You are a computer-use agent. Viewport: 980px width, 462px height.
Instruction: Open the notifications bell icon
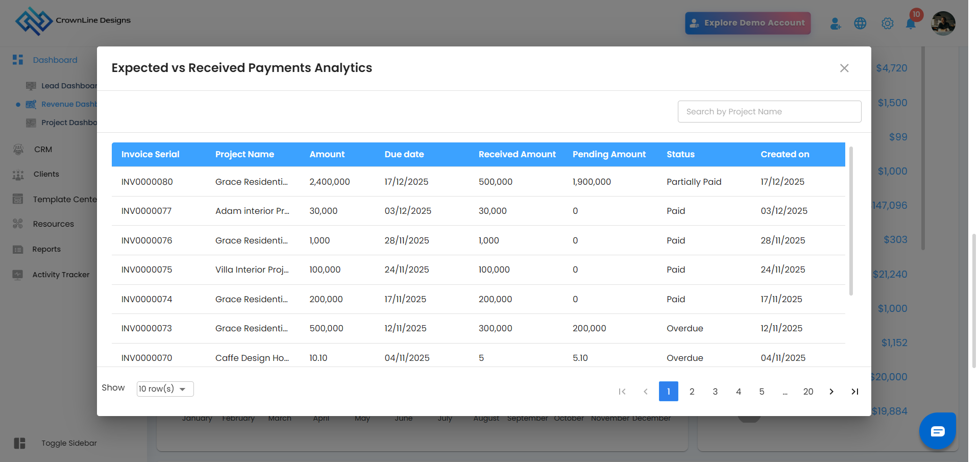[x=911, y=23]
